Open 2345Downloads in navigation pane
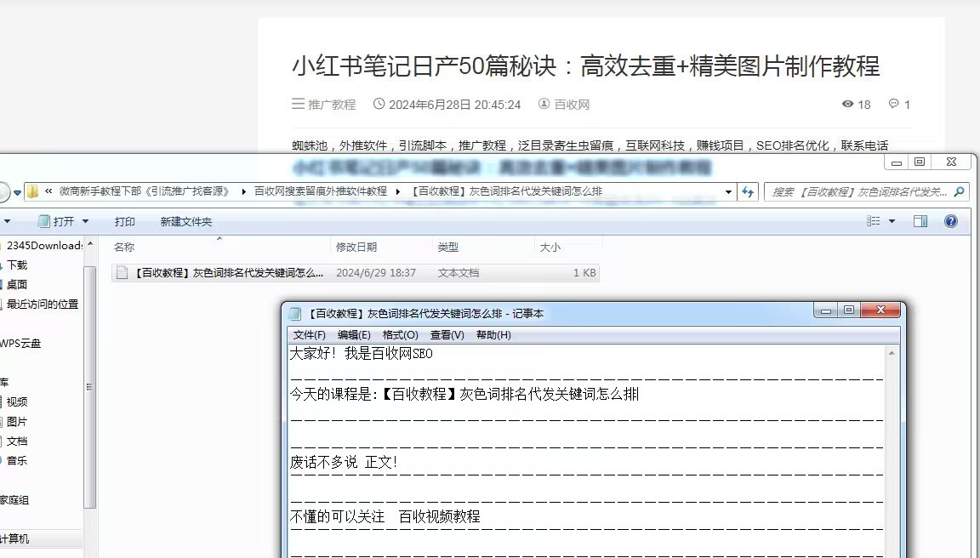This screenshot has width=980, height=558. (44, 246)
